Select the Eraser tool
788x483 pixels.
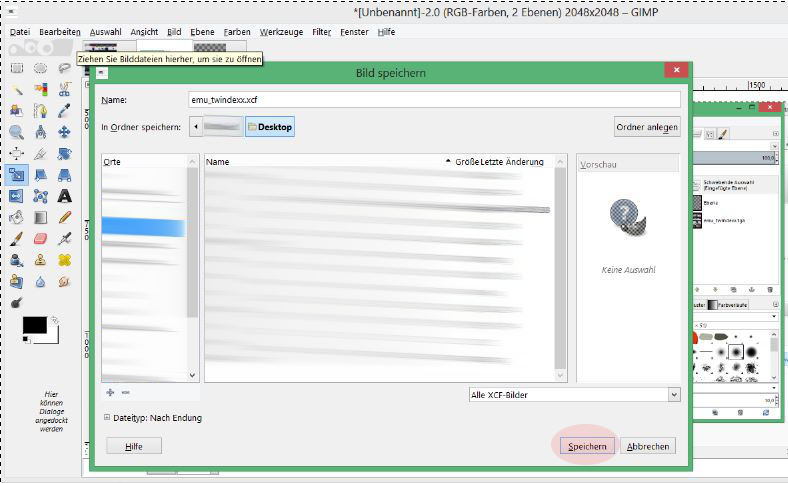tap(40, 239)
